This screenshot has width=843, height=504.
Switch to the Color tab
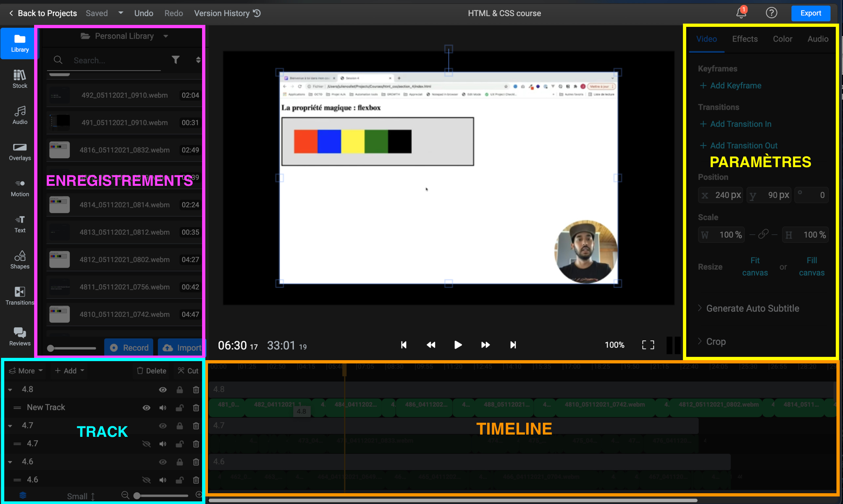[x=782, y=39]
